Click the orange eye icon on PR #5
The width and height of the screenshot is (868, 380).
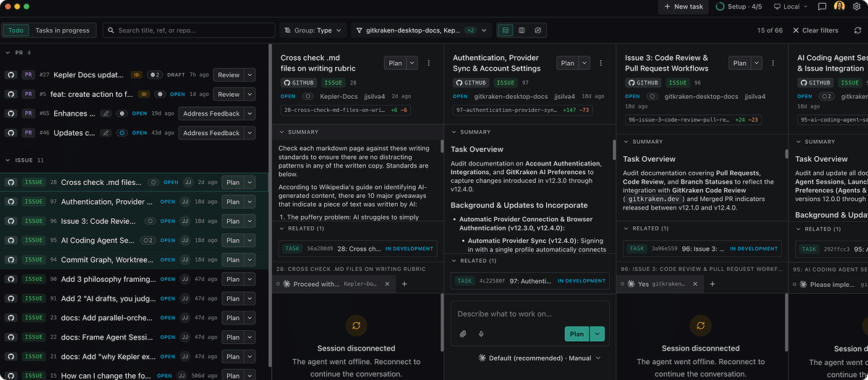pyautogui.click(x=144, y=94)
